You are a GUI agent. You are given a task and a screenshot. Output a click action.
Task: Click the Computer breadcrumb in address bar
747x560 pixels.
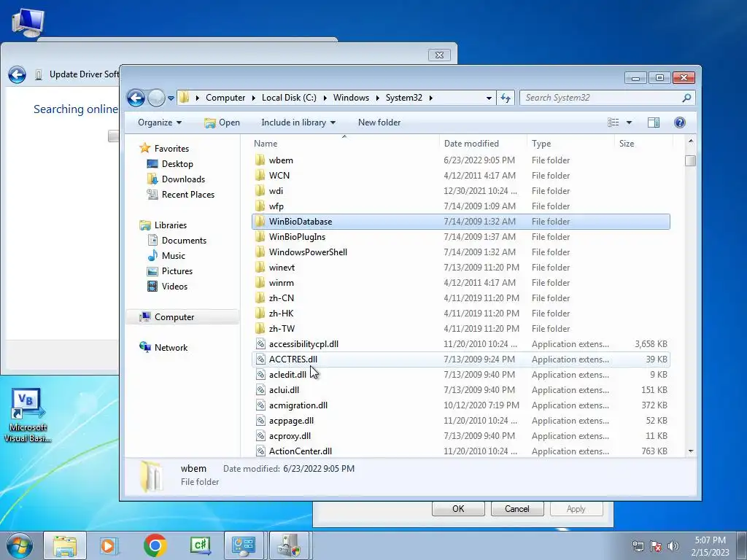coord(225,98)
